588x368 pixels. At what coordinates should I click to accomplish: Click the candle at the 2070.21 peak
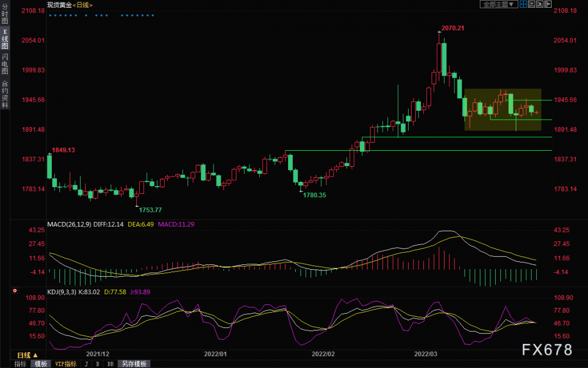[x=439, y=57]
